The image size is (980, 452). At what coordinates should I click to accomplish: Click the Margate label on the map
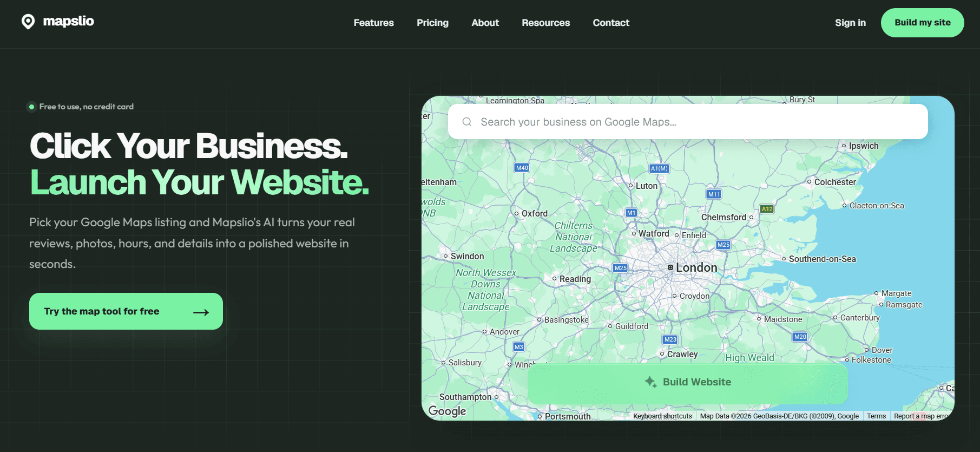896,293
